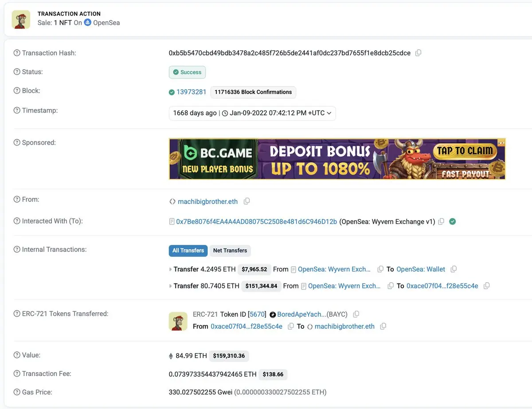Image resolution: width=532 pixels, height=409 pixels.
Task: Open the 0x7Be8076f4EA4 contract address link
Action: (257, 221)
